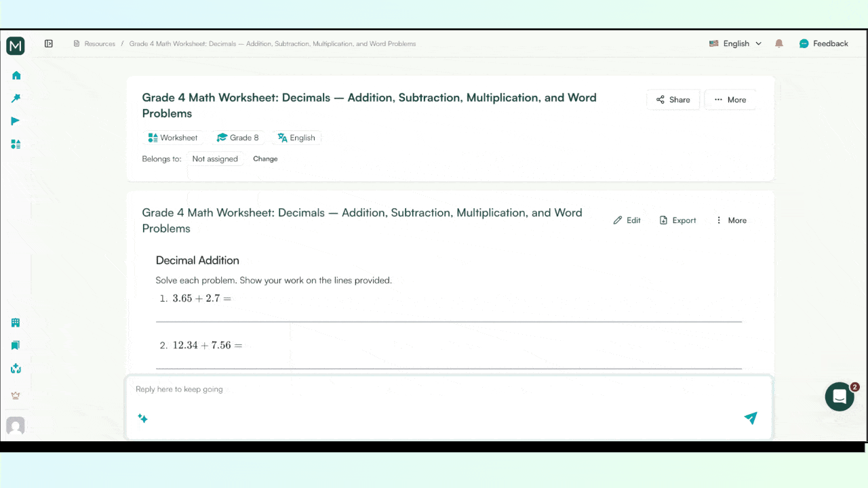This screenshot has height=488, width=868.
Task: Send the reply with paper plane icon
Action: coord(751,418)
